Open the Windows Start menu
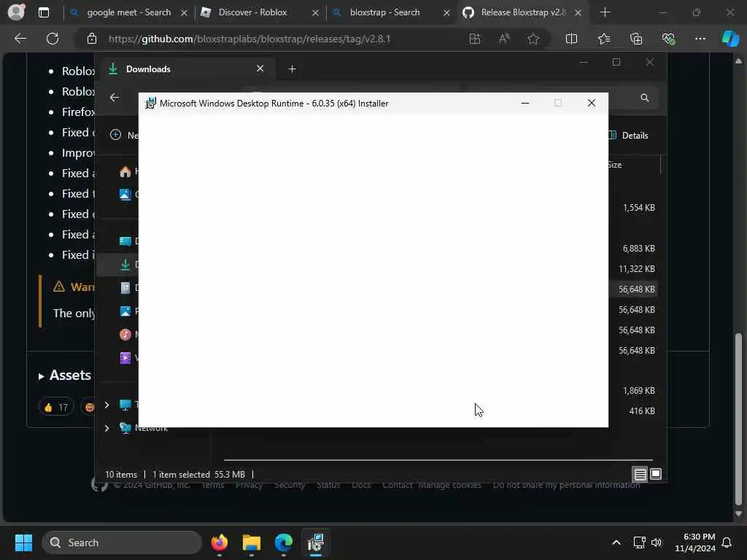 click(23, 542)
